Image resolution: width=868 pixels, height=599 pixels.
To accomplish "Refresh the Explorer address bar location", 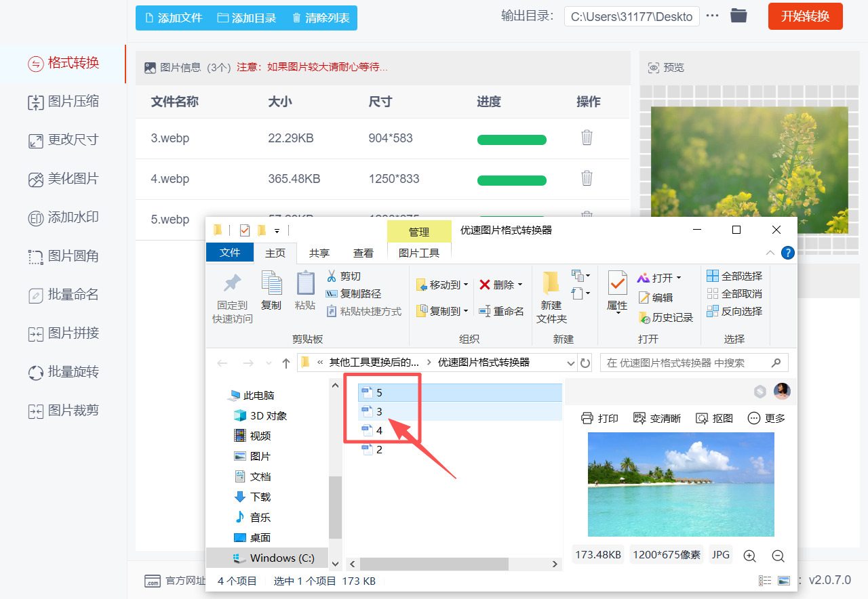I will tap(585, 363).
